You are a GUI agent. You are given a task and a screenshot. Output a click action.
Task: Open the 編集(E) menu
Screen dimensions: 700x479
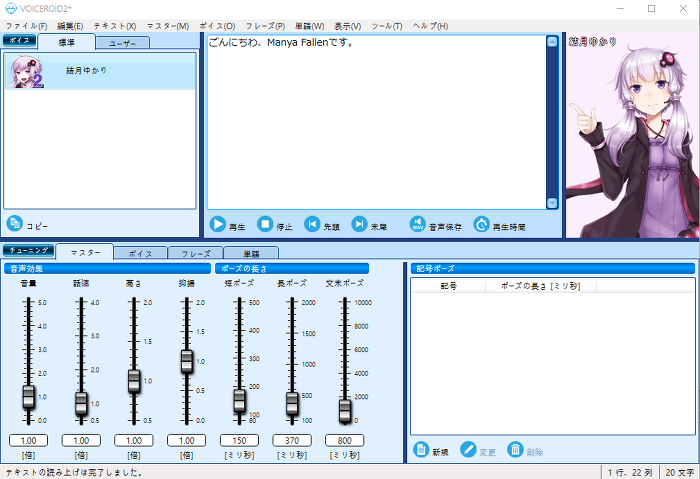pos(70,26)
